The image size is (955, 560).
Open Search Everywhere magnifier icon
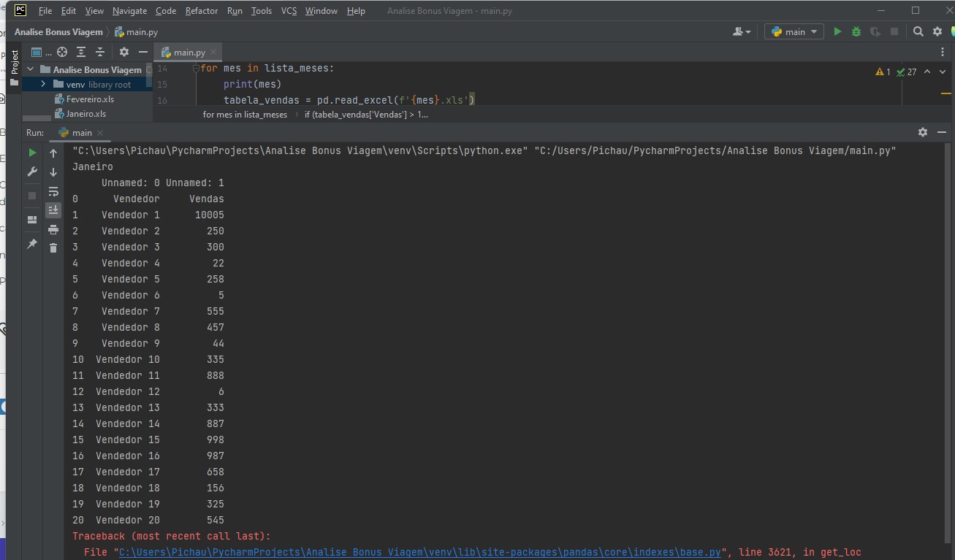tap(918, 32)
